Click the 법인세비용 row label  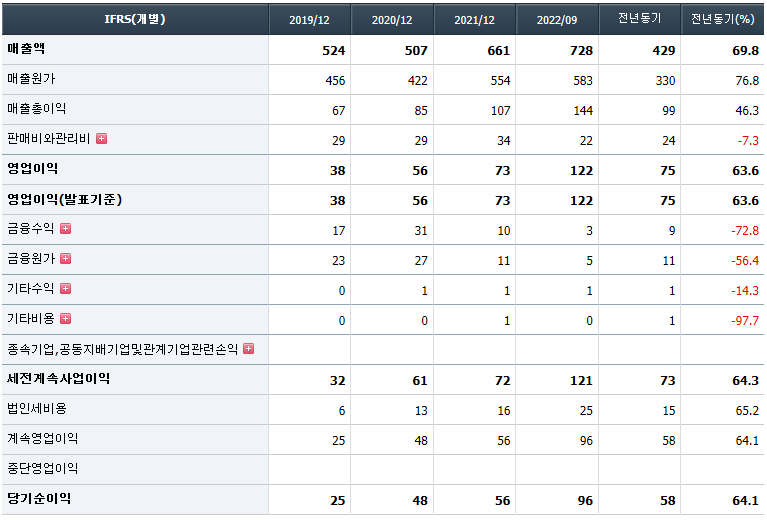(x=37, y=408)
